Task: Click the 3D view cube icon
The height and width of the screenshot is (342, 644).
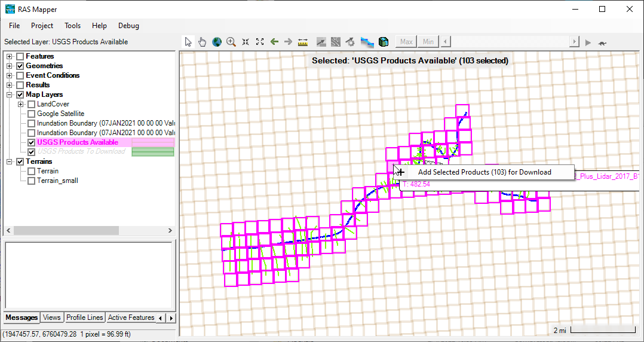Action: coord(384,42)
